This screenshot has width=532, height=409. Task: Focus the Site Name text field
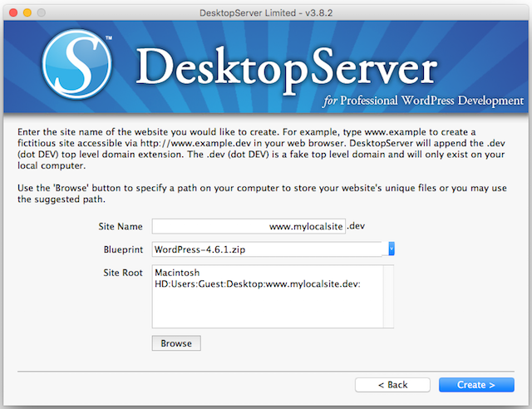[x=248, y=226]
